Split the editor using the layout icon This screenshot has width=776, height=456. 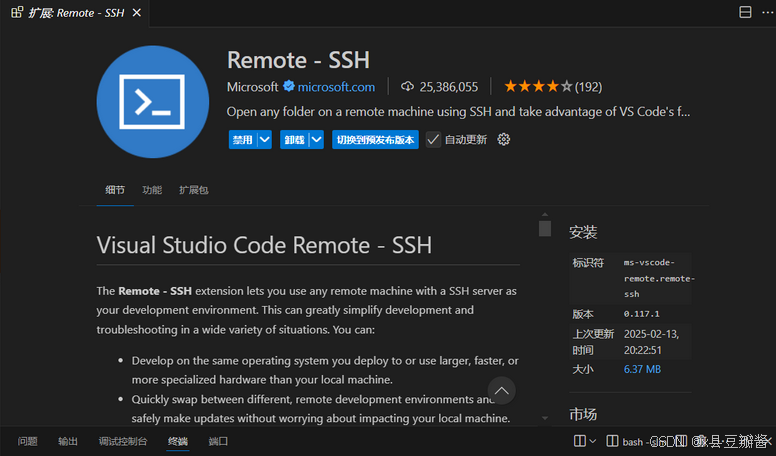[745, 12]
